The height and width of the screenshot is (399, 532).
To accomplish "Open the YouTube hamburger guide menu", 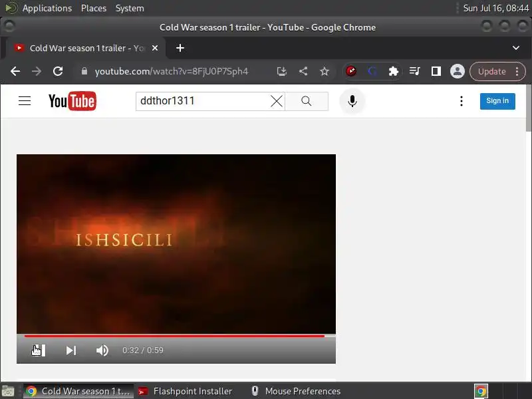I will click(25, 101).
